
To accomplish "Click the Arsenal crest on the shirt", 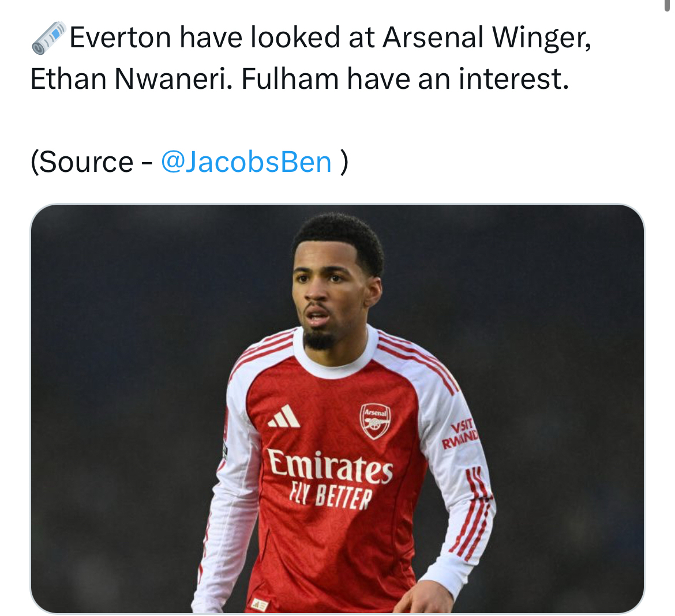I will tap(375, 421).
